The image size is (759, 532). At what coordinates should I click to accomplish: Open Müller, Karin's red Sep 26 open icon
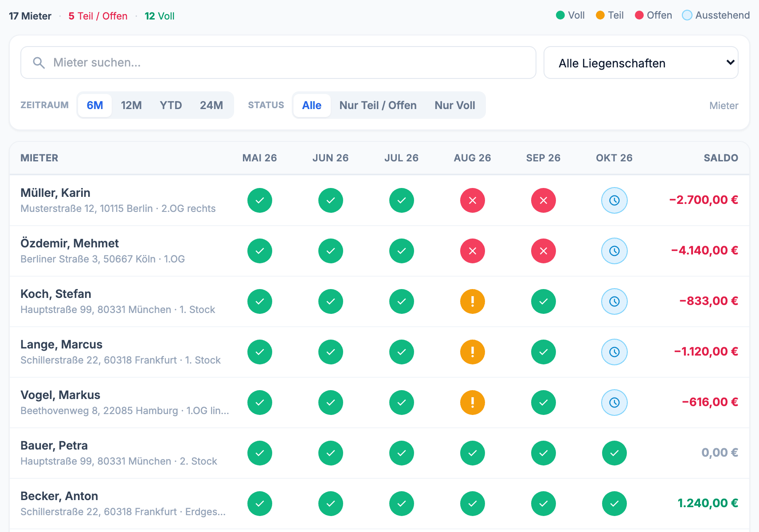click(544, 200)
